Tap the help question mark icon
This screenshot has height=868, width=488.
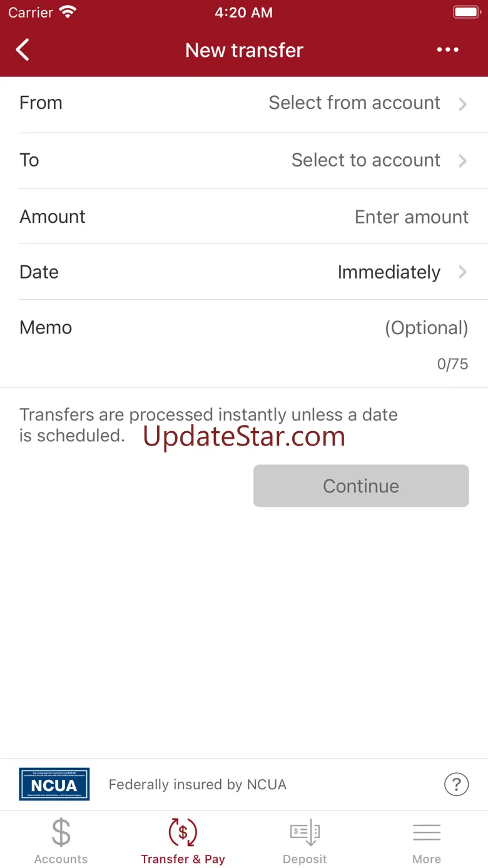456,784
